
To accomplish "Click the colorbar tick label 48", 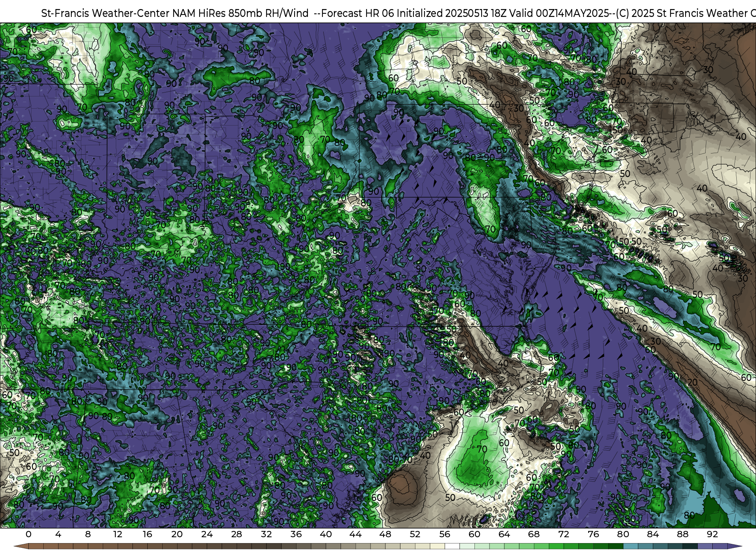I will pyautogui.click(x=385, y=534).
